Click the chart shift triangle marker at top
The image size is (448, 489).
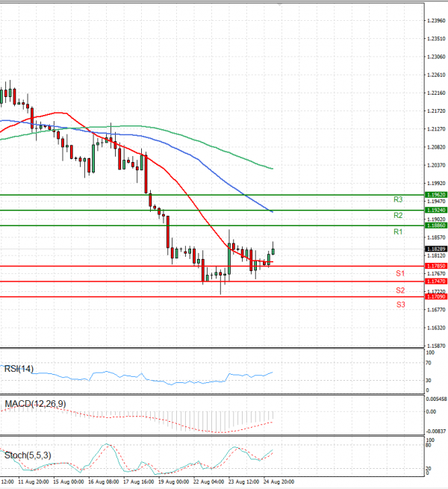(x=279, y=4)
